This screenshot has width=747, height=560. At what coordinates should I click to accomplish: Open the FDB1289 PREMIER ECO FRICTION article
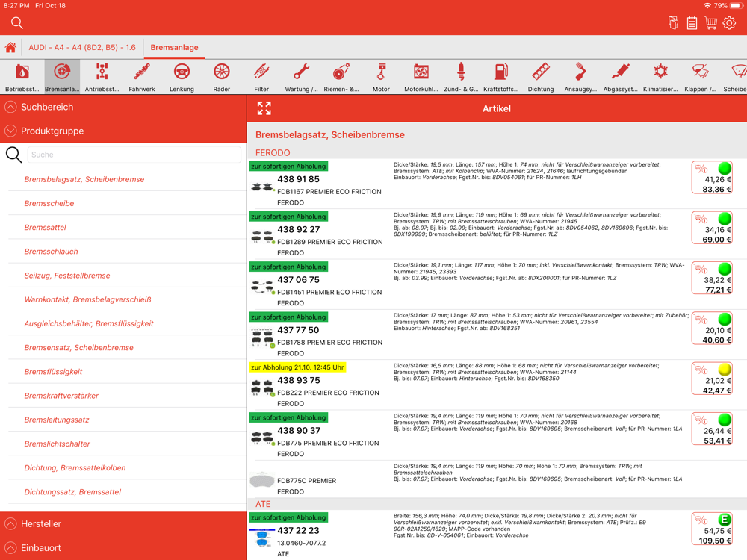pyautogui.click(x=330, y=242)
